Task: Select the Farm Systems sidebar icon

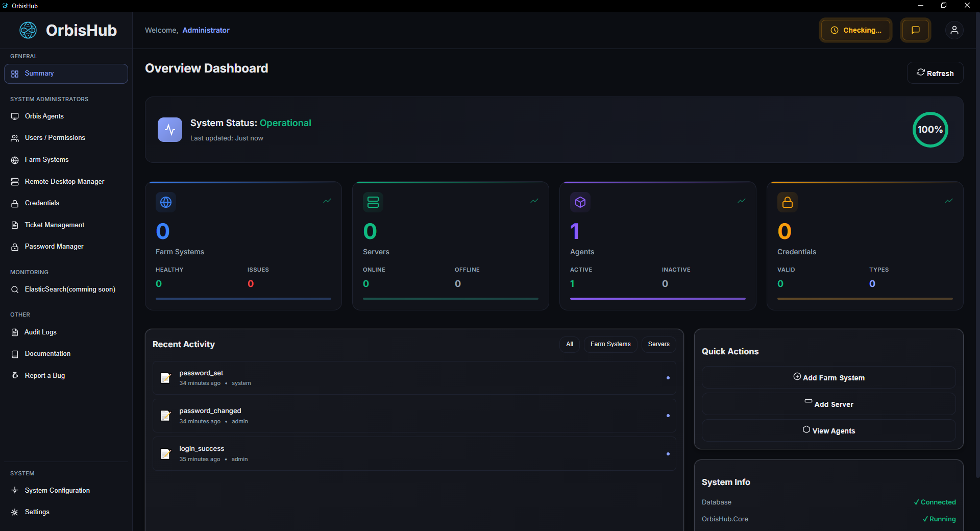Action: 15,160
